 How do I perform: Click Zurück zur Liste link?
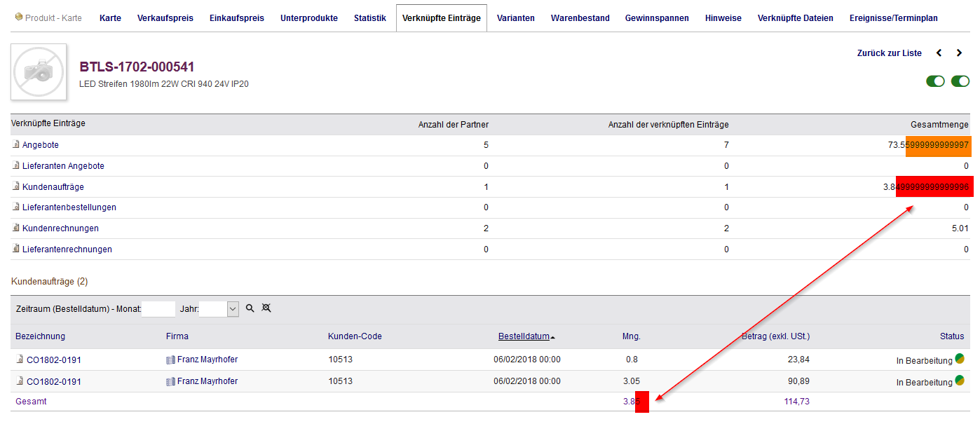890,53
